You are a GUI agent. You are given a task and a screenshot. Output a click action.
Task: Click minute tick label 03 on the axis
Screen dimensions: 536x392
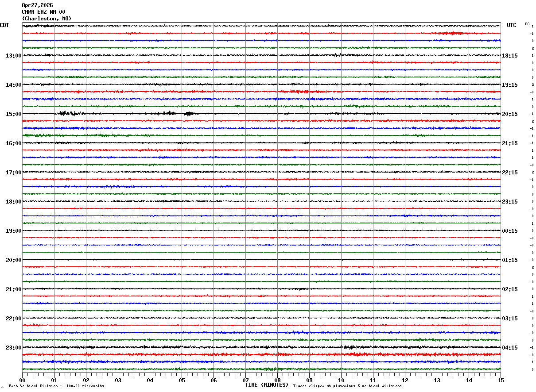118,380
